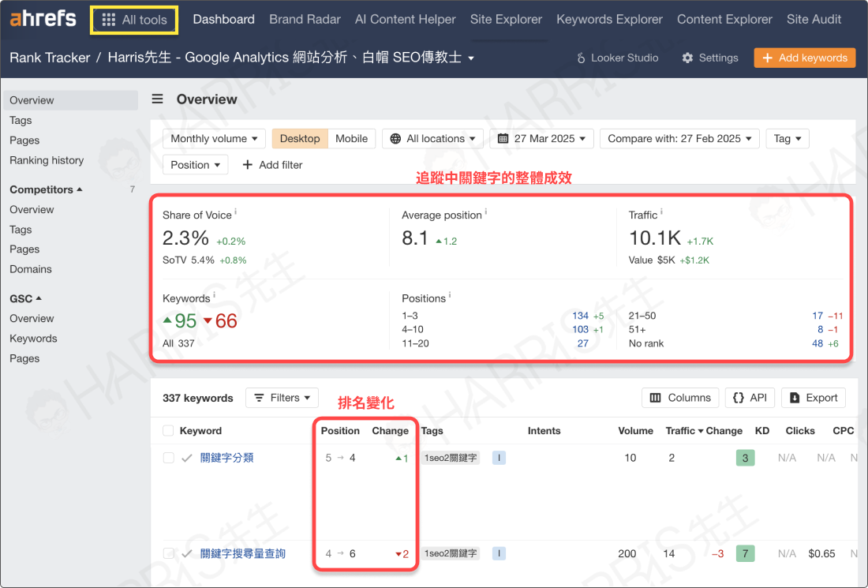Click KD badge 3 in 關鍵字分類 row
The width and height of the screenshot is (868, 588).
point(745,458)
